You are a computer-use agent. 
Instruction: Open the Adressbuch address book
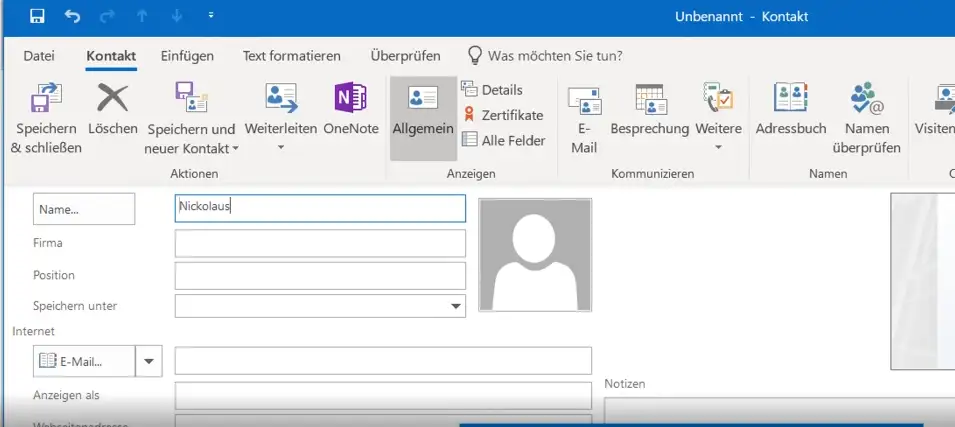790,99
